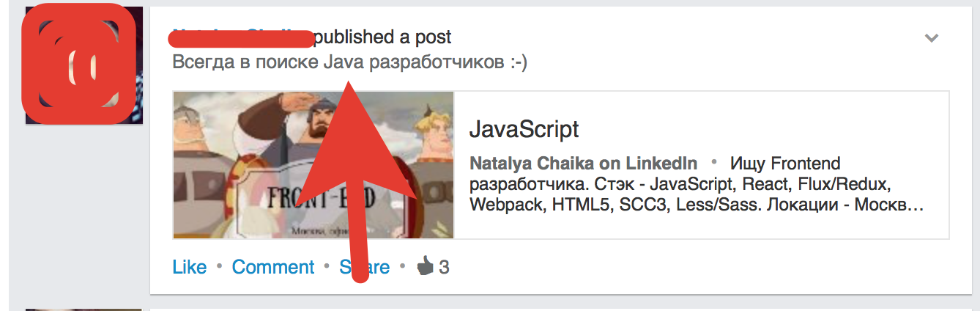
Task: Open the Comment link under the post
Action: [x=272, y=267]
